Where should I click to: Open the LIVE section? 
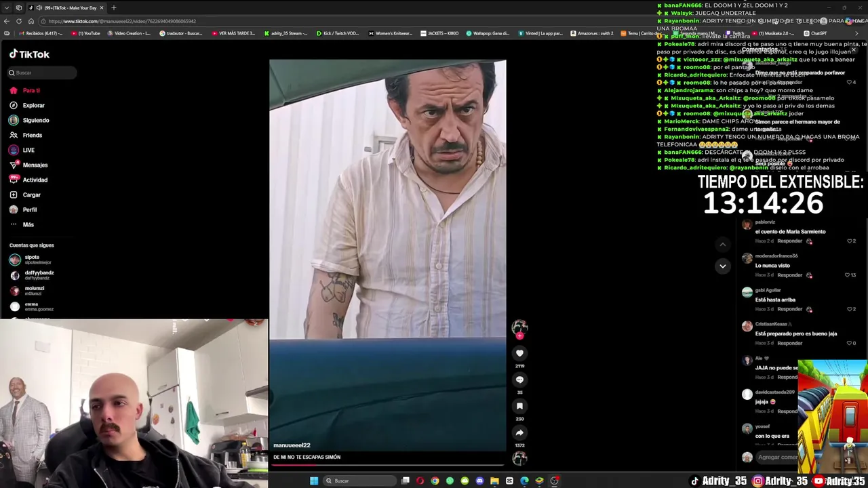pyautogui.click(x=22, y=150)
